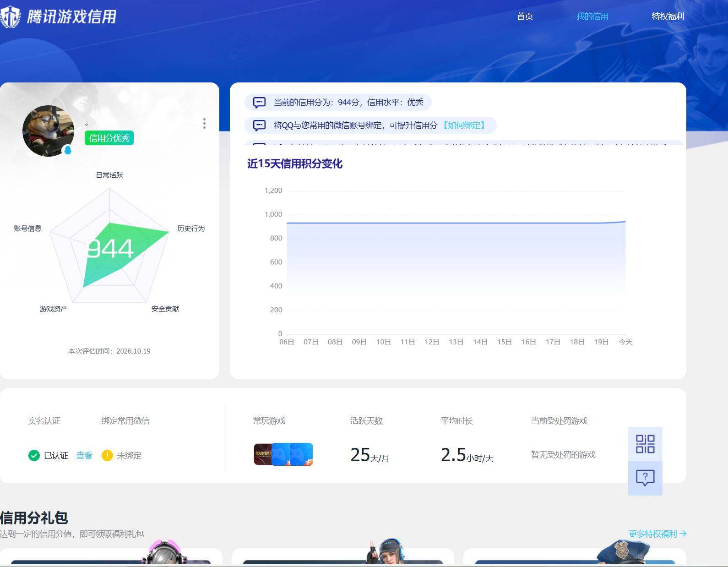Screen dimensions: 728x567
Task: Click the 安全贡献 radar label
Action: coord(165,309)
